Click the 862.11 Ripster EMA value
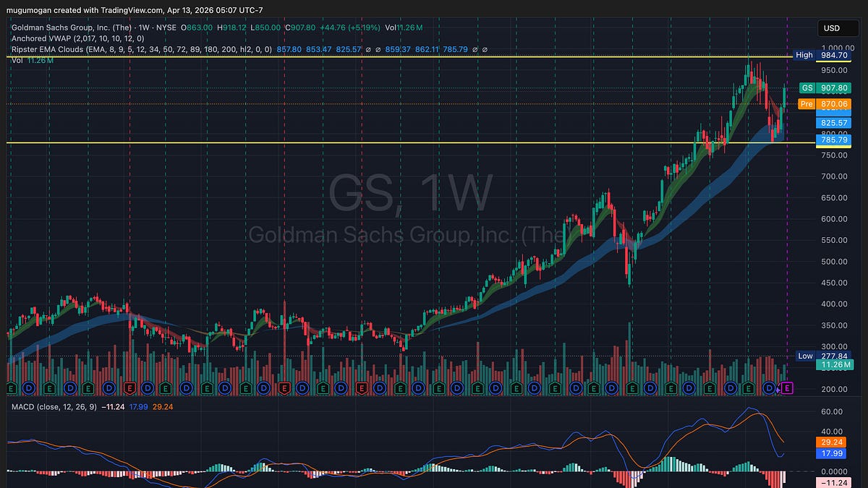The width and height of the screenshot is (868, 488). point(428,50)
